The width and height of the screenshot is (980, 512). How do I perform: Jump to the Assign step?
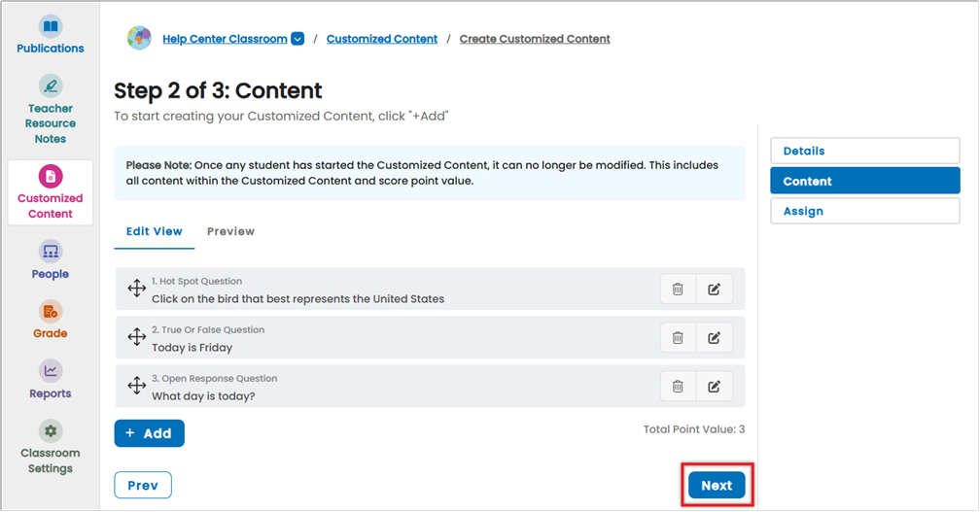click(x=865, y=211)
